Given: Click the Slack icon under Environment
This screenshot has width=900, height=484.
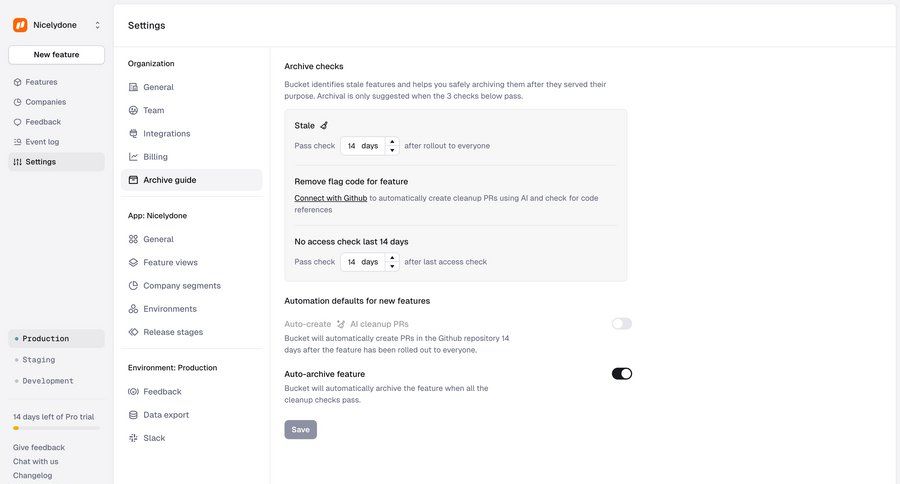Looking at the screenshot, I should [x=133, y=438].
